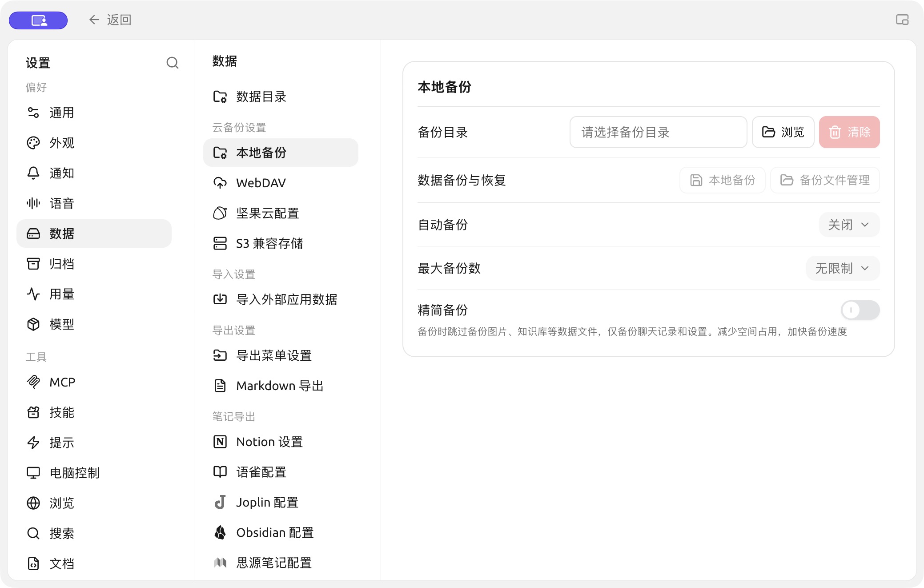
Task: Click the 浏览 globe icon in the sidebar
Action: pos(33,503)
